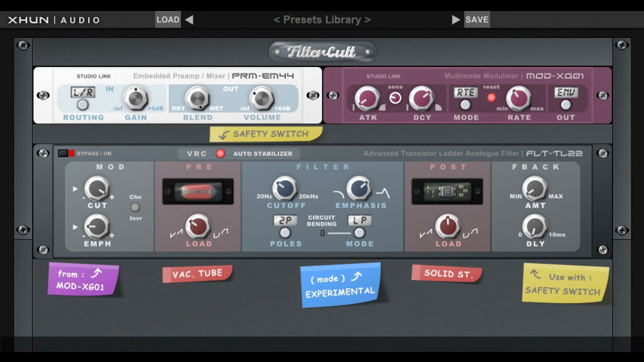Screen dimensions: 644x362
Task: Click the modulator RATE knob
Action: (519, 98)
